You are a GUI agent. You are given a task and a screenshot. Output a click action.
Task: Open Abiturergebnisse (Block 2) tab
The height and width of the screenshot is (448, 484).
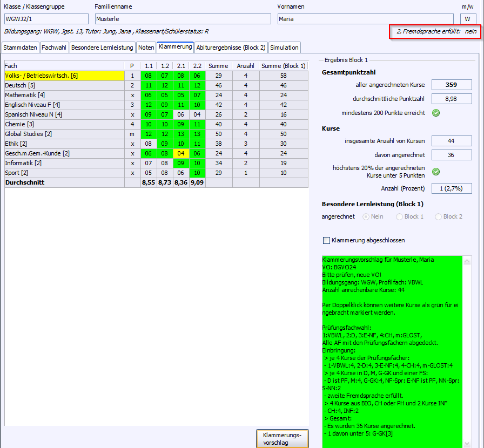coord(231,47)
